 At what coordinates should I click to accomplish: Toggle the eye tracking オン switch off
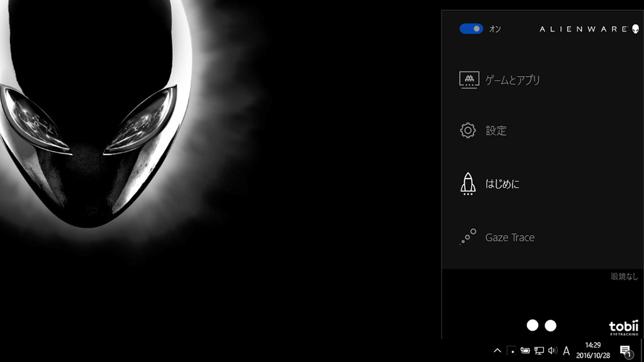[471, 29]
